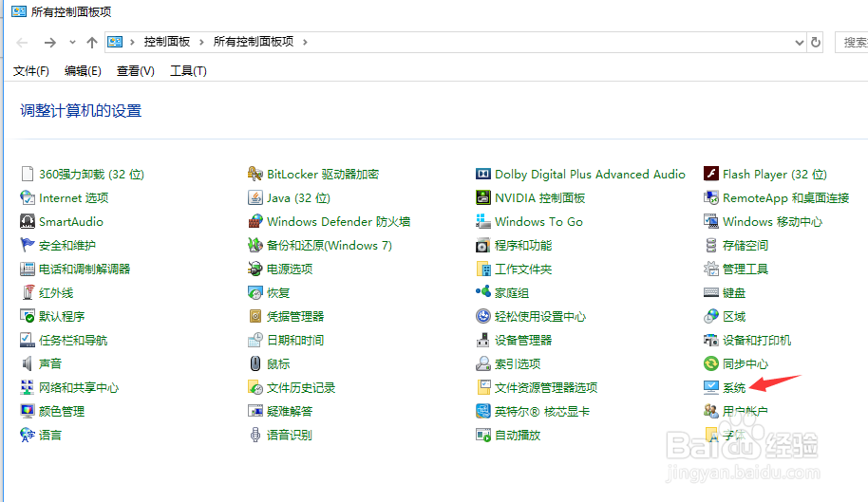Image resolution: width=868 pixels, height=502 pixels.
Task: Open the 设备和打印机 link
Action: (x=757, y=340)
